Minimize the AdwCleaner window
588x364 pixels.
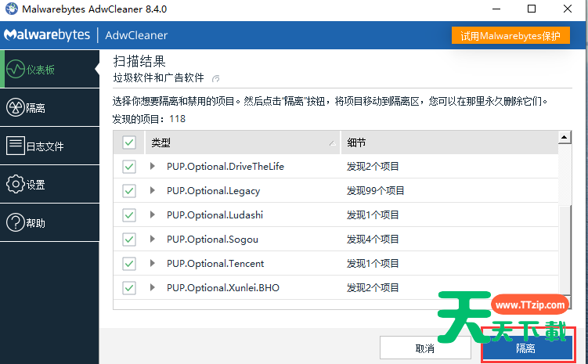click(x=496, y=9)
